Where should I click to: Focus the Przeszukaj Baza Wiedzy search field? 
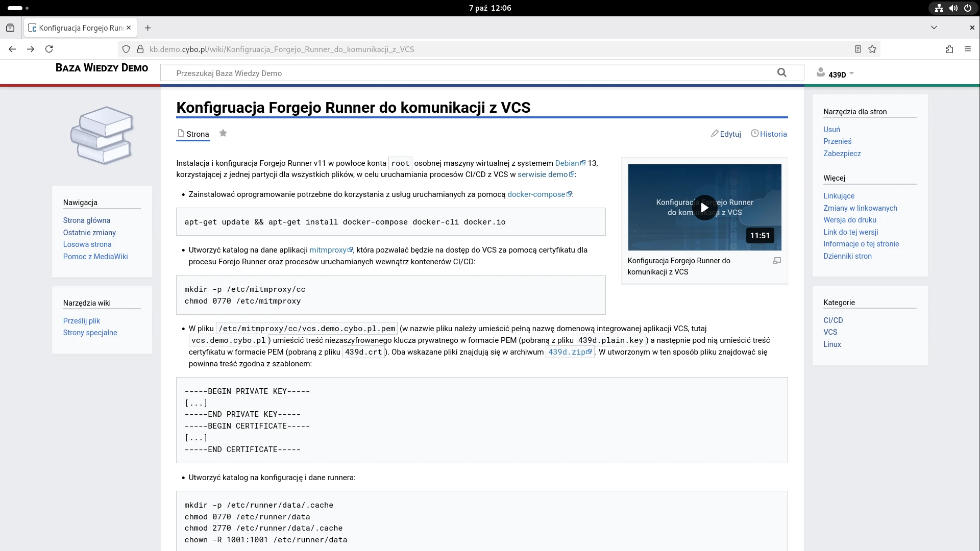click(470, 73)
